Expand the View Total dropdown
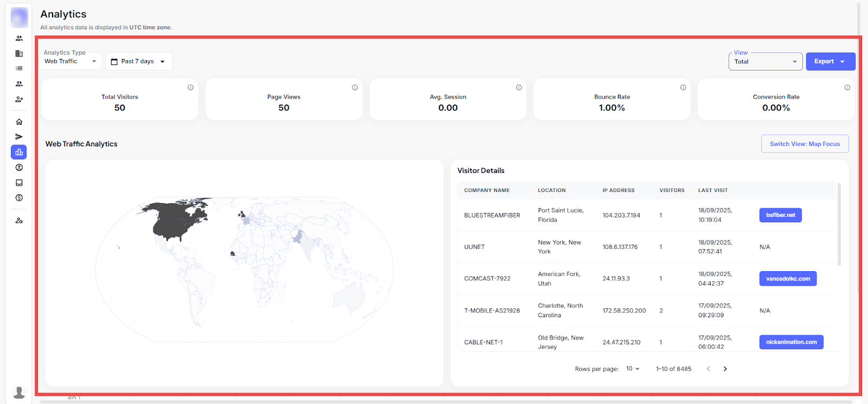Image resolution: width=868 pixels, height=404 pixels. click(x=765, y=62)
